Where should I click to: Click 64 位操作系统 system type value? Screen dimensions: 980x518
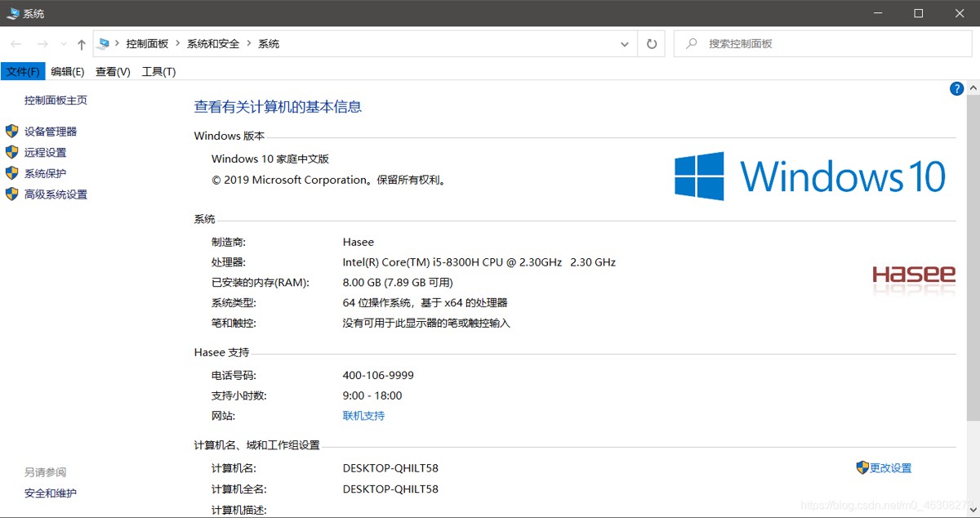pos(425,303)
